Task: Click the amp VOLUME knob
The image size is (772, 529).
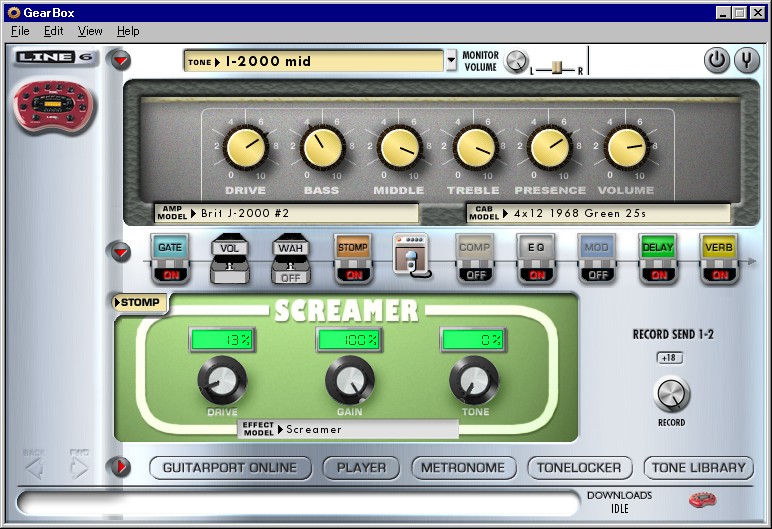Action: click(x=626, y=147)
